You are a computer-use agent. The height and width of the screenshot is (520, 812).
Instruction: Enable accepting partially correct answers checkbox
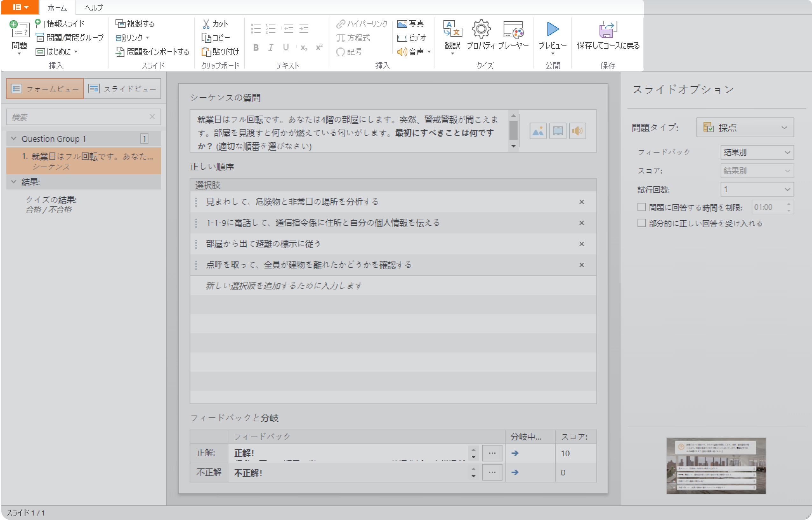pyautogui.click(x=642, y=223)
